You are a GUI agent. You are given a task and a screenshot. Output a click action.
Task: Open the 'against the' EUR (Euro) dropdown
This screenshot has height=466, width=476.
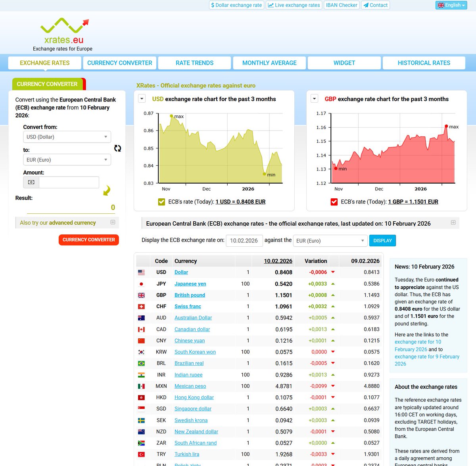coord(330,241)
